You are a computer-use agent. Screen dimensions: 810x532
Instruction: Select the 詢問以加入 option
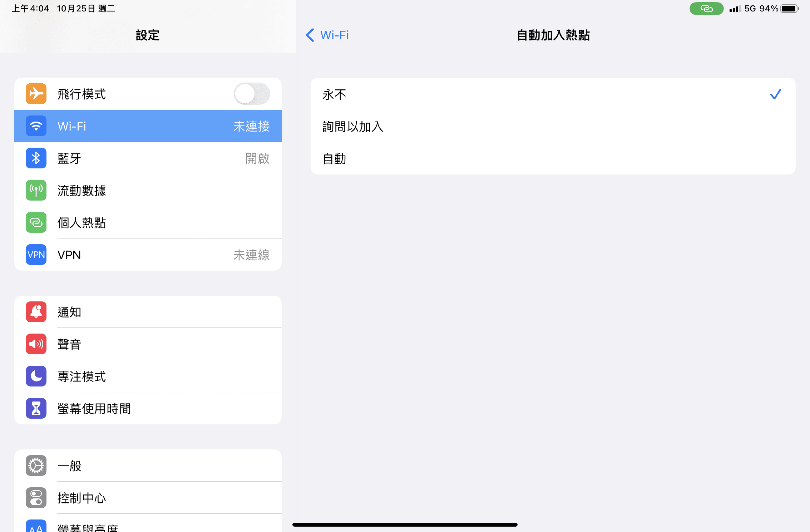tap(553, 126)
